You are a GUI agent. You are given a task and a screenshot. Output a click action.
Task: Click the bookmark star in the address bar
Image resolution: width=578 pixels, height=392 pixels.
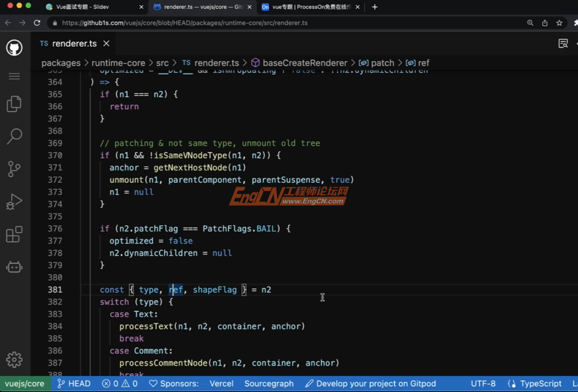coord(559,23)
